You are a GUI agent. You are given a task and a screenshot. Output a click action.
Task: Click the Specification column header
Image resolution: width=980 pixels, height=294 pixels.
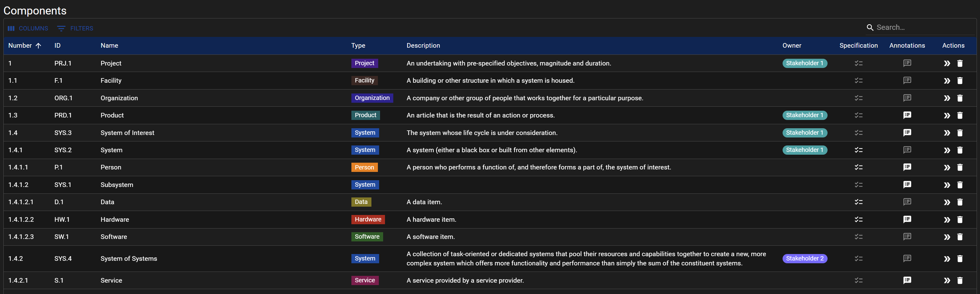(859, 46)
